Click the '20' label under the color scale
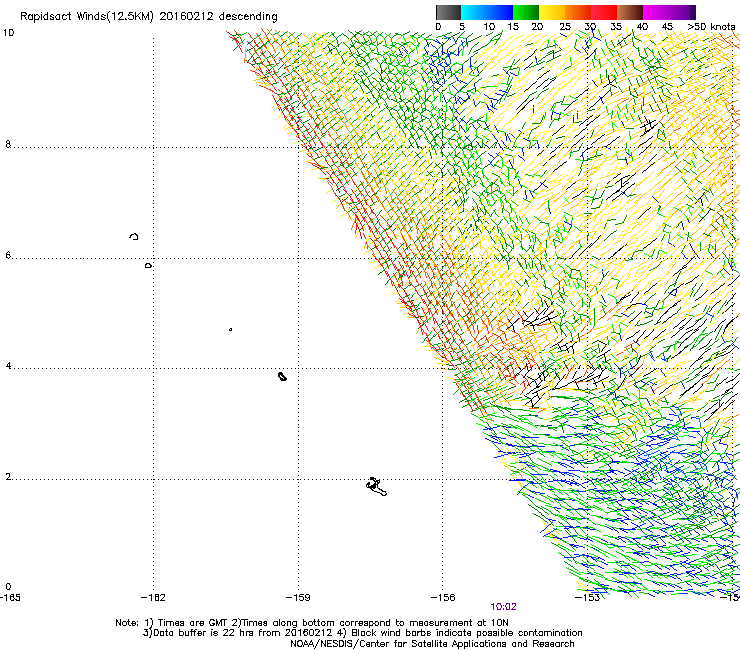Viewport: 740px width, 650px height. [x=537, y=27]
